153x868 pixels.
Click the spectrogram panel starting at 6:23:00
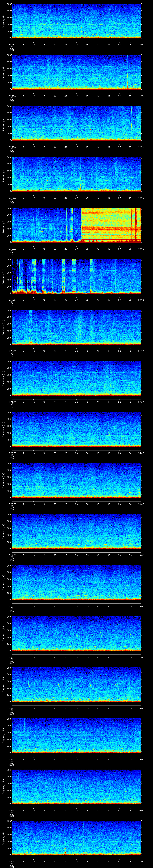point(77,480)
